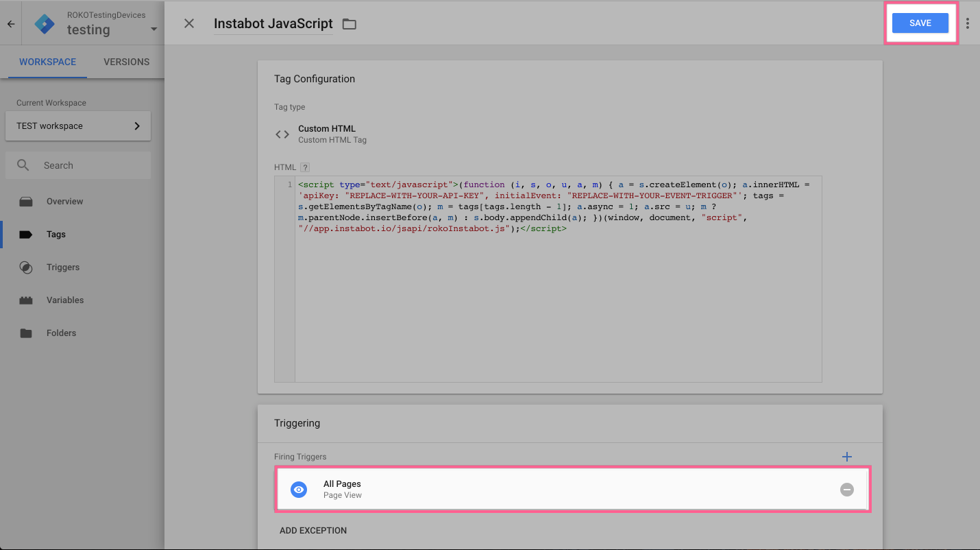Click the Folders icon in sidebar
This screenshot has height=550, width=980.
coord(26,333)
